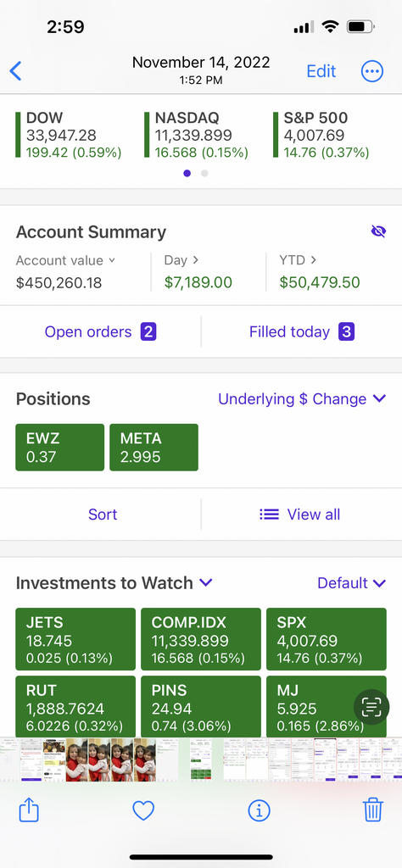Tap the Sort link
This screenshot has width=402, height=868.
coord(103,515)
